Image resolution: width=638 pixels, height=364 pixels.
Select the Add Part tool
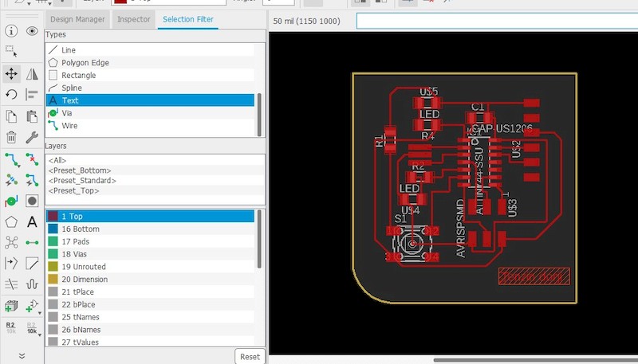(11, 306)
